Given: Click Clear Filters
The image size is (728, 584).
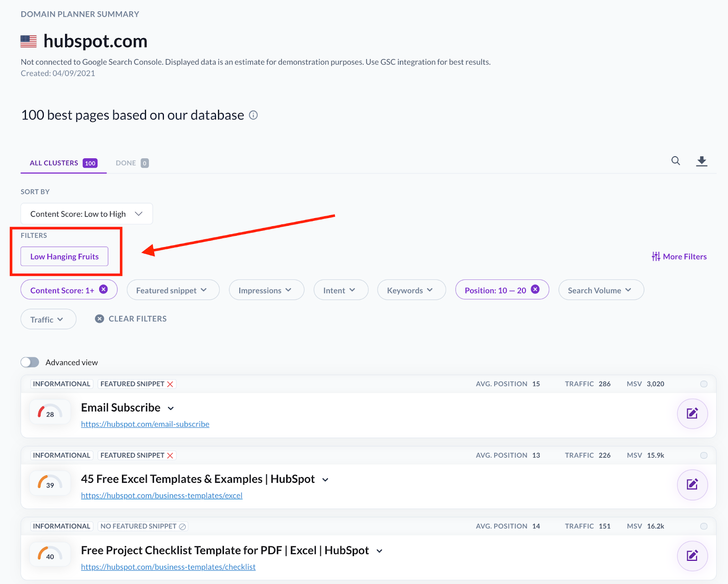Looking at the screenshot, I should tap(131, 319).
